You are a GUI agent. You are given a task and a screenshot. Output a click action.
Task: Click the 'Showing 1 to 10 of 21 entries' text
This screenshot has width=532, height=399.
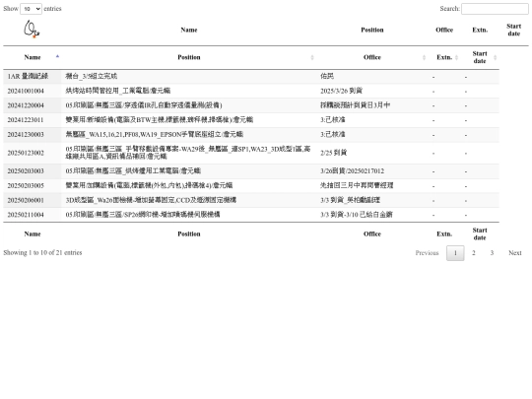tap(42, 253)
